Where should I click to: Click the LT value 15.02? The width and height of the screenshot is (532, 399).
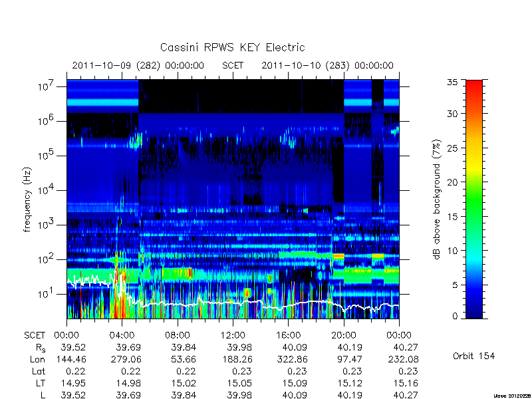(184, 384)
